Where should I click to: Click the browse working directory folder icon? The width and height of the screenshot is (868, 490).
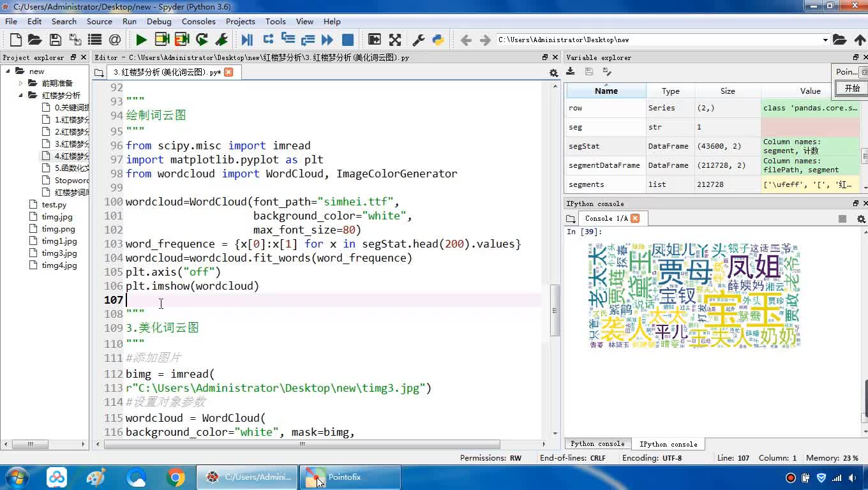coord(839,40)
